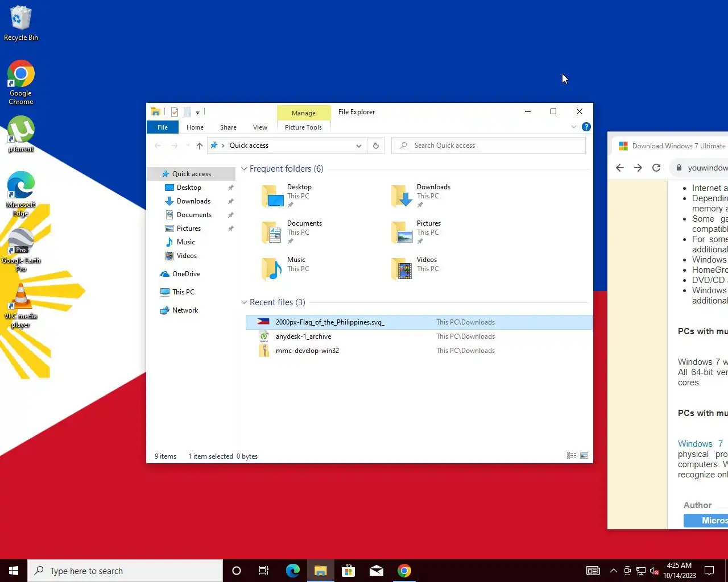
Task: Open Microsoft Store from taskbar
Action: 349,571
